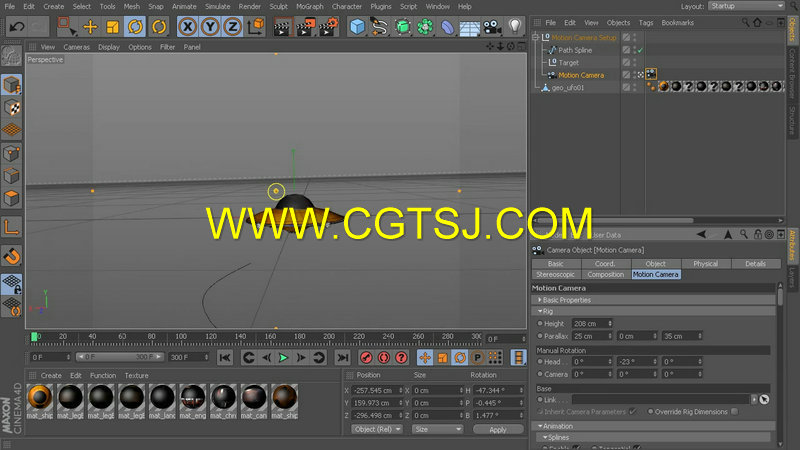
Task: Open Stereoscopic tab
Action: click(x=556, y=274)
